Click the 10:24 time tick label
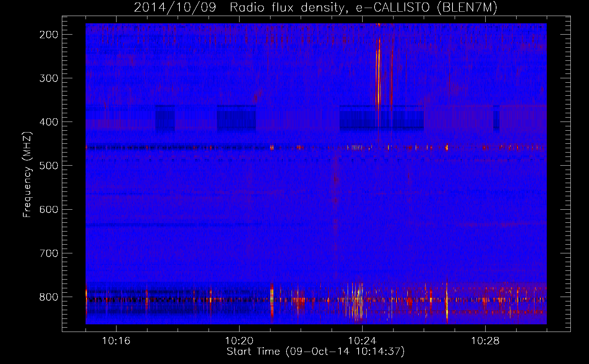Viewport: 589px width, 364px height. point(362,341)
